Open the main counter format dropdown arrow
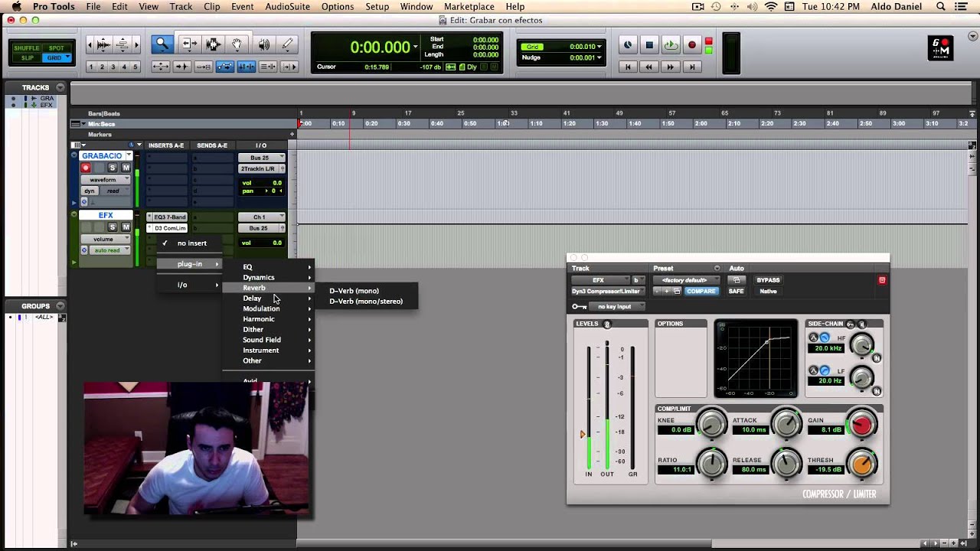The height and width of the screenshot is (551, 980). (x=416, y=47)
